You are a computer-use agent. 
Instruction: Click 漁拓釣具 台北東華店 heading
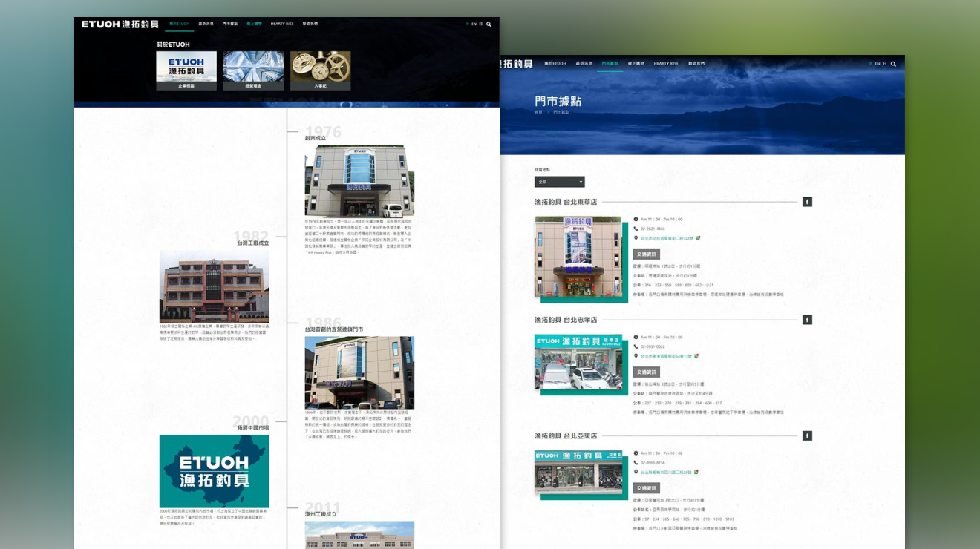pos(566,202)
